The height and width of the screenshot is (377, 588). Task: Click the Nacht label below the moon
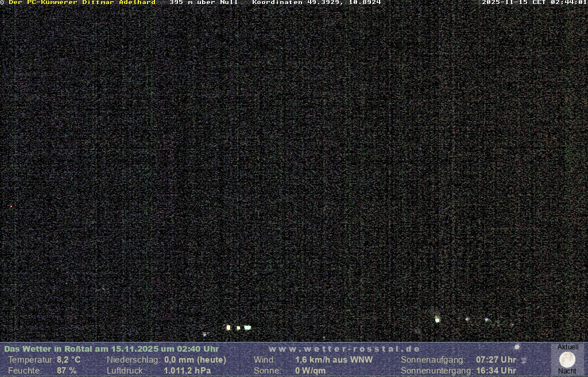click(x=567, y=371)
